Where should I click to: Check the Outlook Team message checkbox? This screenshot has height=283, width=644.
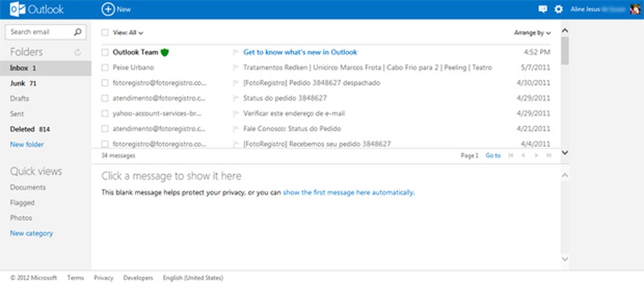pos(105,52)
